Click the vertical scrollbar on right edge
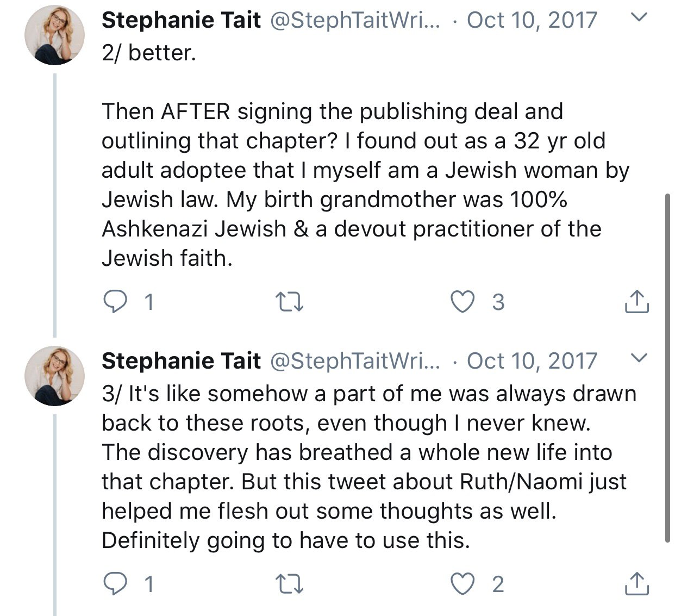675x616 pixels. [x=668, y=368]
